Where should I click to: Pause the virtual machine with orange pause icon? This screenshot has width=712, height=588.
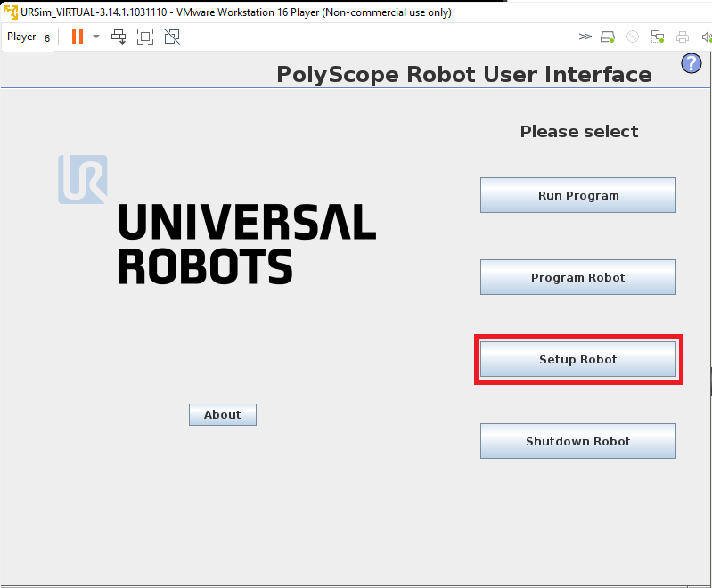[78, 37]
